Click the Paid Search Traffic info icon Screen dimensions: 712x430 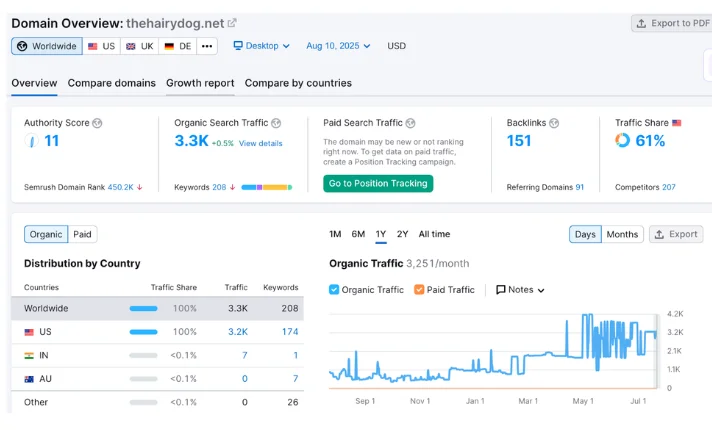pyautogui.click(x=411, y=123)
